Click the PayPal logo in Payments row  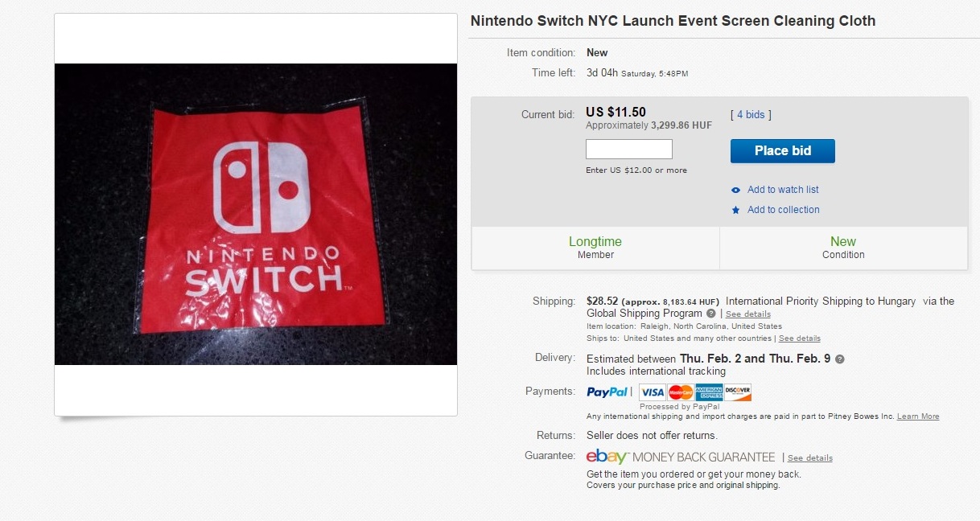(x=607, y=392)
